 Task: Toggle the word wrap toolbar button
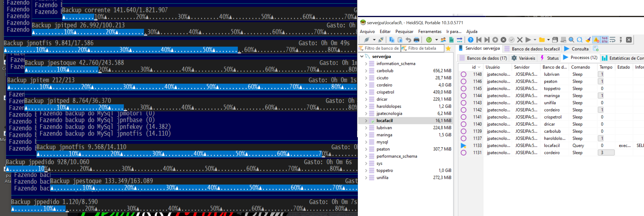pyautogui.click(x=613, y=40)
